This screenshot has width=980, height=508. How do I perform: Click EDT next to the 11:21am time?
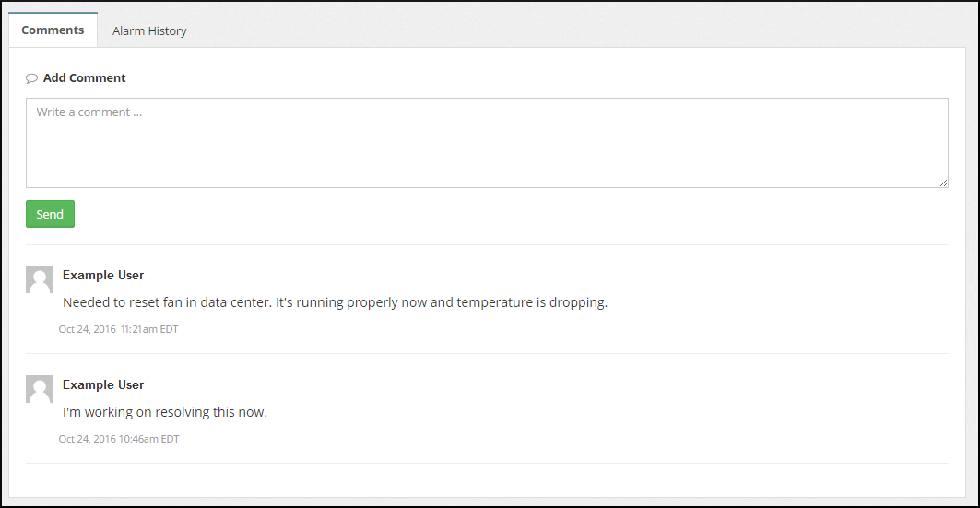(170, 329)
